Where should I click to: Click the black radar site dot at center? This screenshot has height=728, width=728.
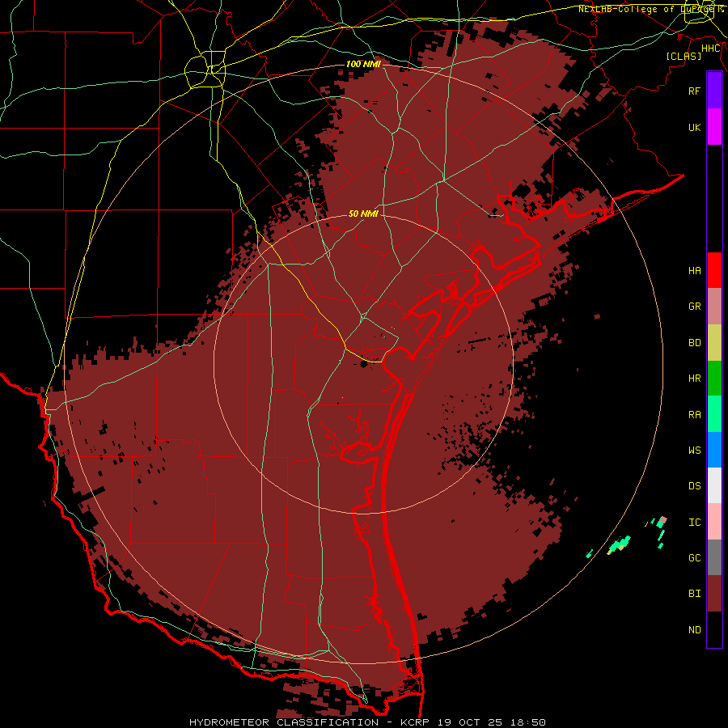coord(364,364)
